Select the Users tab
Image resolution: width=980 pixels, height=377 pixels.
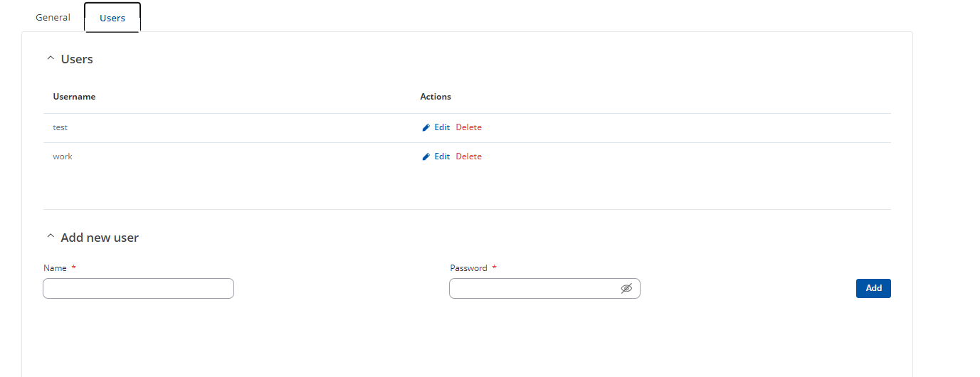pos(112,18)
